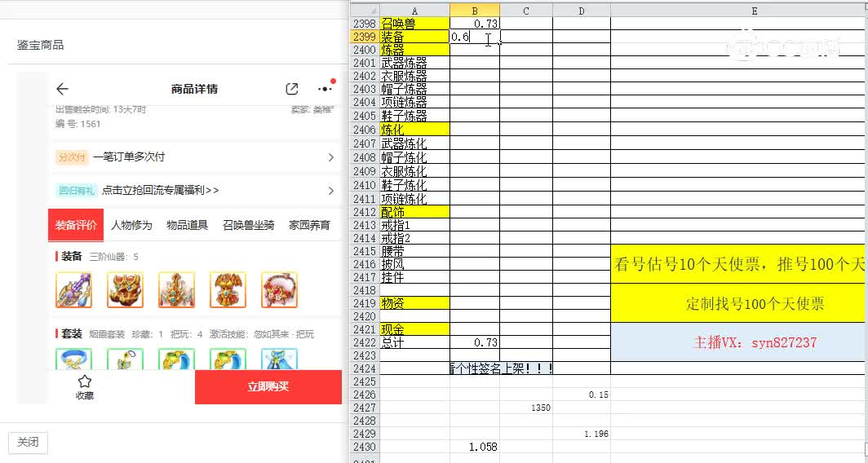Image resolution: width=868 pixels, height=463 pixels.
Task: Select column C header in the spreadsheet
Action: point(526,11)
